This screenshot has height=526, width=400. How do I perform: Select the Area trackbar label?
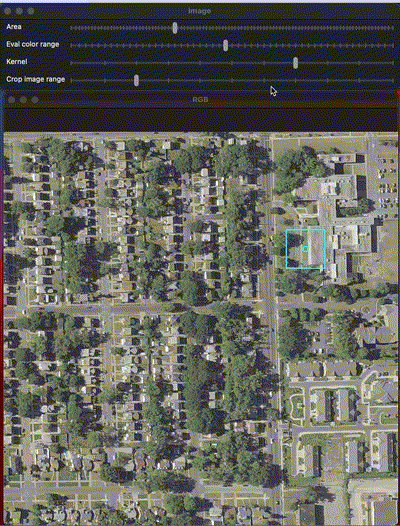[x=14, y=27]
